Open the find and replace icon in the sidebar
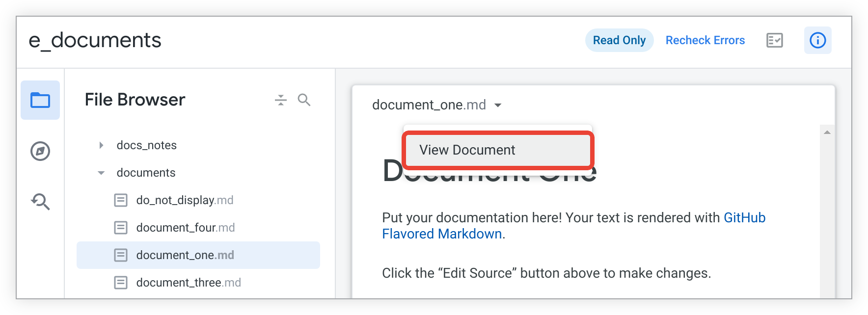Image resolution: width=868 pixels, height=315 pixels. pyautogui.click(x=40, y=202)
